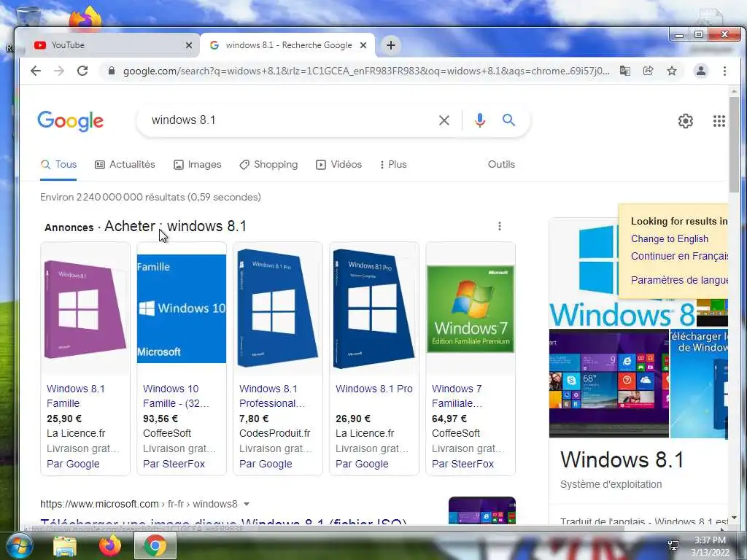Image resolution: width=747 pixels, height=560 pixels.
Task: Select the Tous search tab
Action: tap(58, 164)
